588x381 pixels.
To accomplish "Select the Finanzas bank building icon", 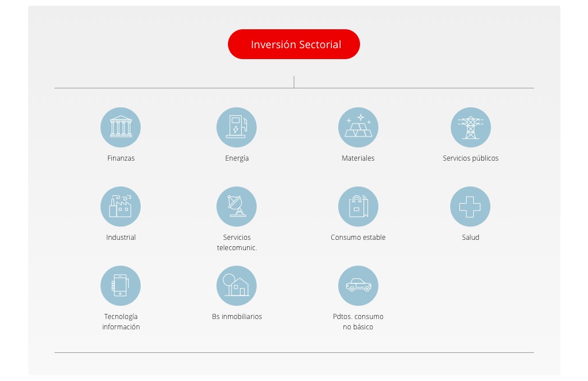I will coord(121,127).
